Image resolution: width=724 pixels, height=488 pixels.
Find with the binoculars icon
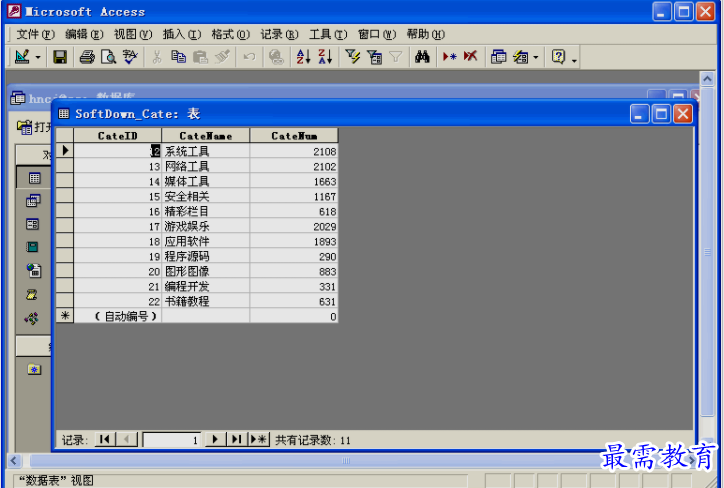pyautogui.click(x=422, y=57)
